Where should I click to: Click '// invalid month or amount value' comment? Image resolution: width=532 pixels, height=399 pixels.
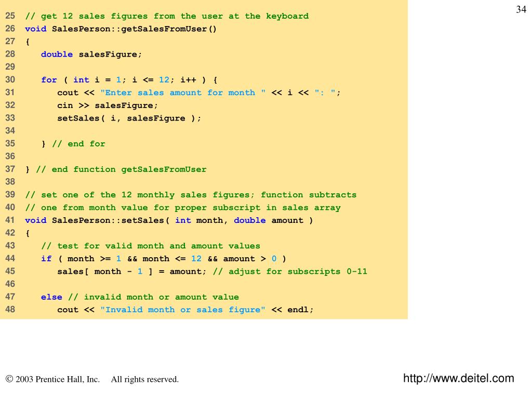(x=153, y=297)
